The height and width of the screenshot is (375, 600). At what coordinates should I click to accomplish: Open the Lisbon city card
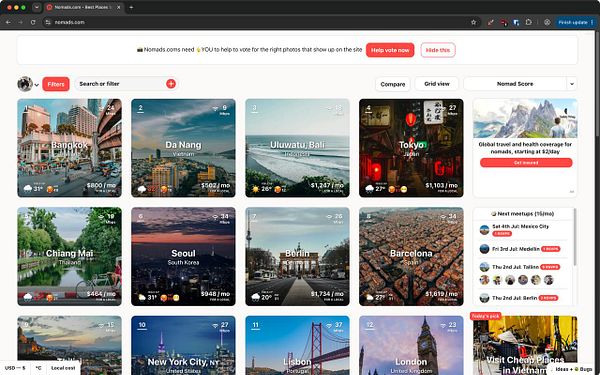[x=297, y=345]
